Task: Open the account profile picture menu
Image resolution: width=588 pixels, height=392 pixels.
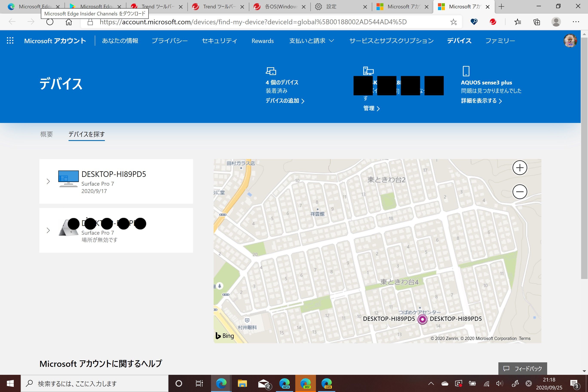Action: [570, 40]
